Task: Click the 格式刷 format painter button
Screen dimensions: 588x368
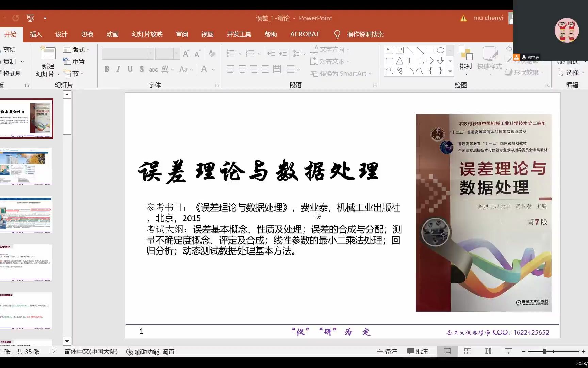Action: [x=11, y=73]
